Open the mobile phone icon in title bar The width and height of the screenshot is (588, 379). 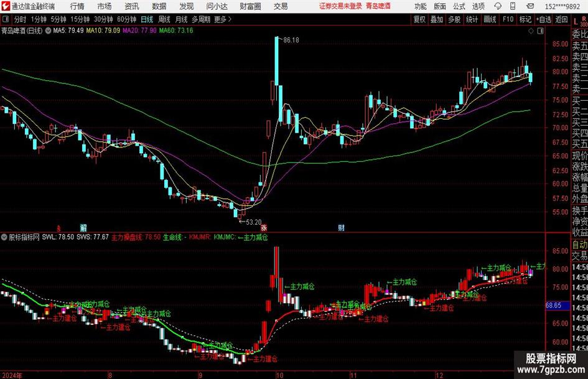tap(513, 6)
